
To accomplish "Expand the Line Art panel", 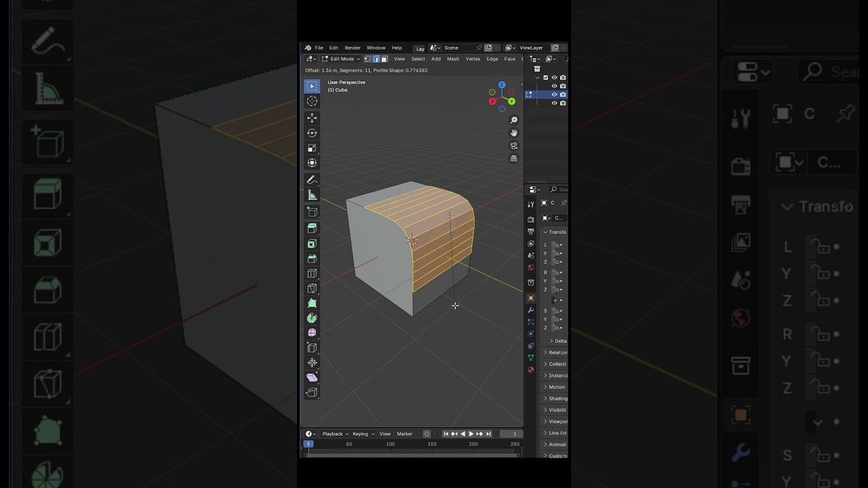I will (x=555, y=433).
